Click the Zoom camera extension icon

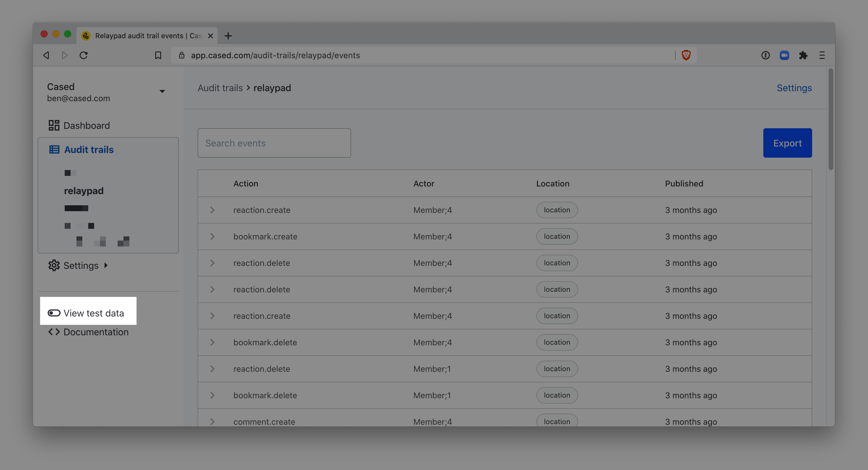pos(784,55)
